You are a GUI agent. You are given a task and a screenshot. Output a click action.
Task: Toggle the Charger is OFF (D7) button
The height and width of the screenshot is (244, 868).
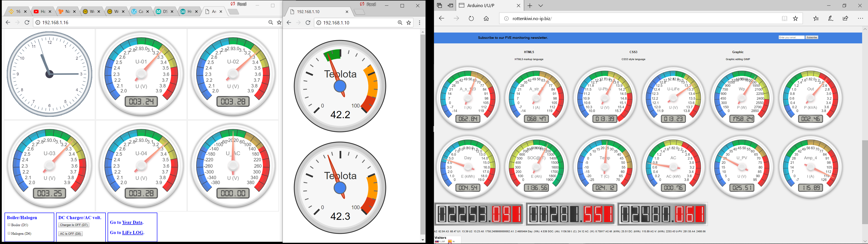click(x=74, y=225)
